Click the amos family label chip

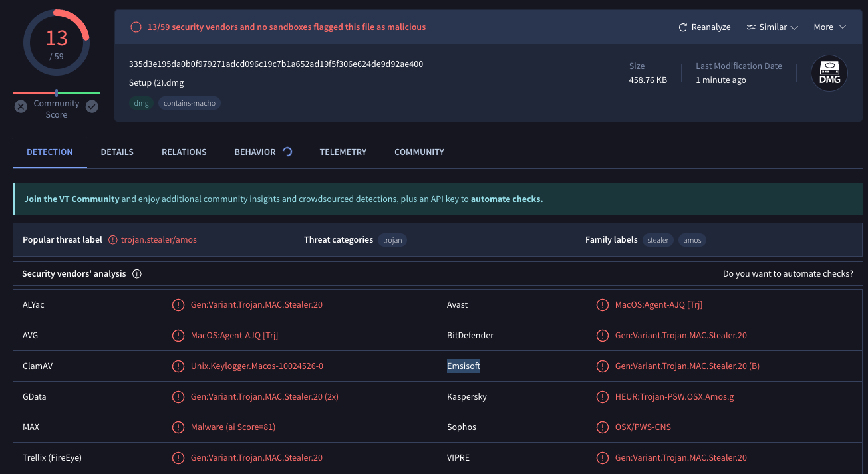tap(692, 240)
